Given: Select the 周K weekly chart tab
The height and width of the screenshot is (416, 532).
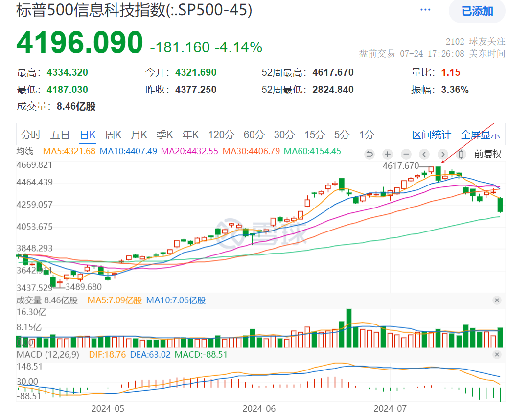Looking at the screenshot, I should tap(114, 135).
